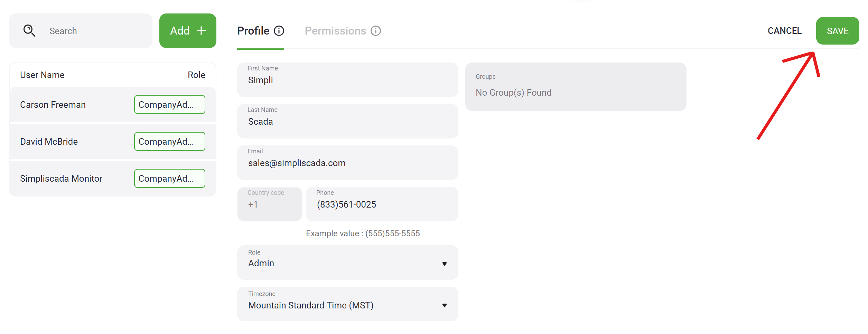Click the plus icon on Add button

[201, 31]
